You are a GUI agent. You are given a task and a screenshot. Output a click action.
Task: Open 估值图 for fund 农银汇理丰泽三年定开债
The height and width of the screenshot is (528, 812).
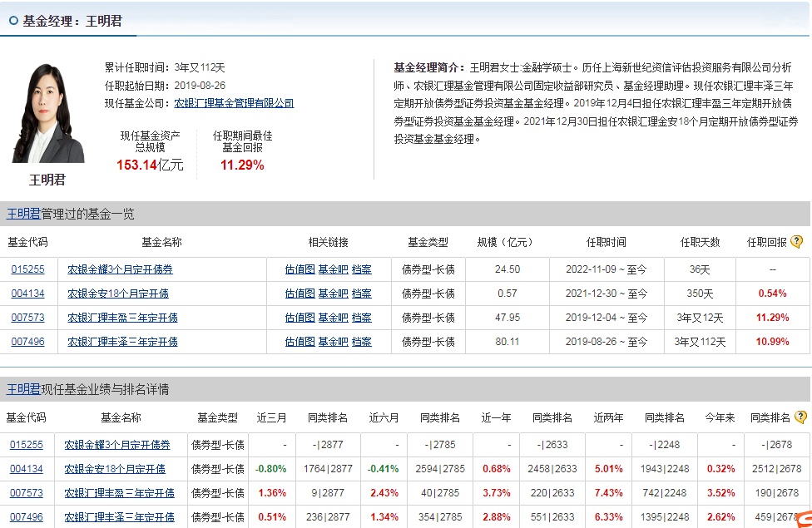[x=300, y=342]
